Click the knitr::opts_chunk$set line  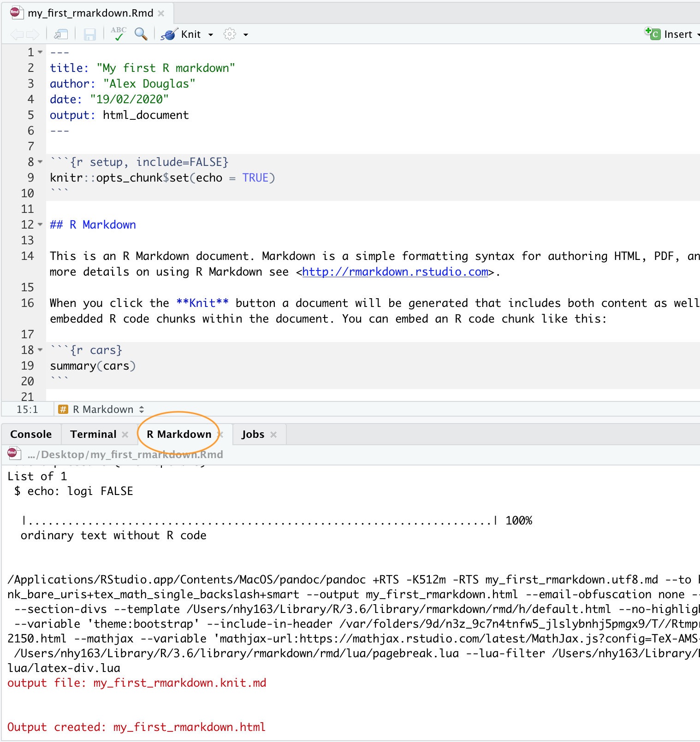click(162, 177)
